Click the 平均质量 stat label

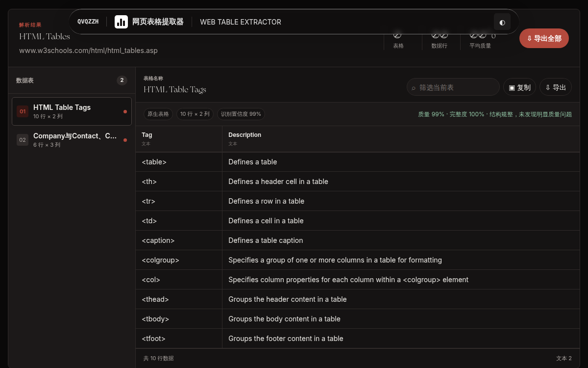(x=480, y=46)
